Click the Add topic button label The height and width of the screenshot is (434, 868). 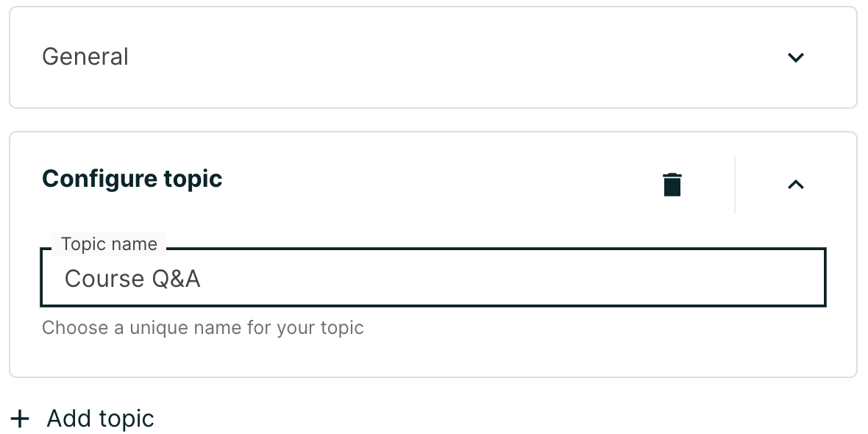pyautogui.click(x=100, y=419)
